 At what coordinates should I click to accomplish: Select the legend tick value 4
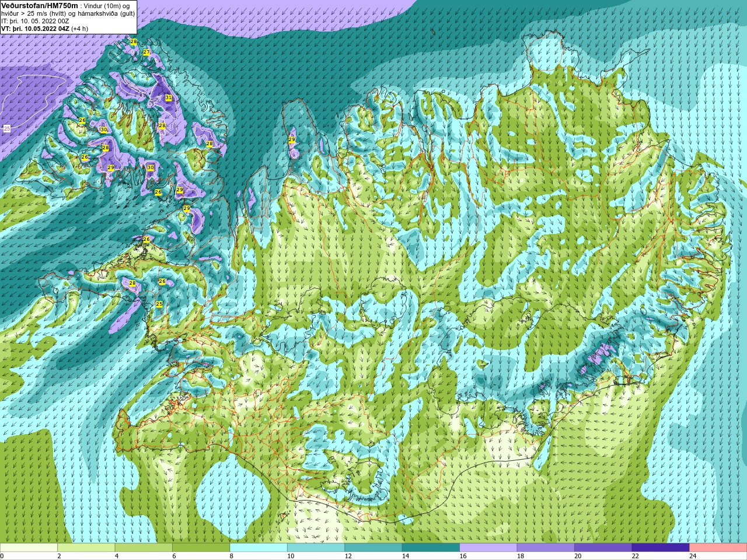(x=116, y=556)
